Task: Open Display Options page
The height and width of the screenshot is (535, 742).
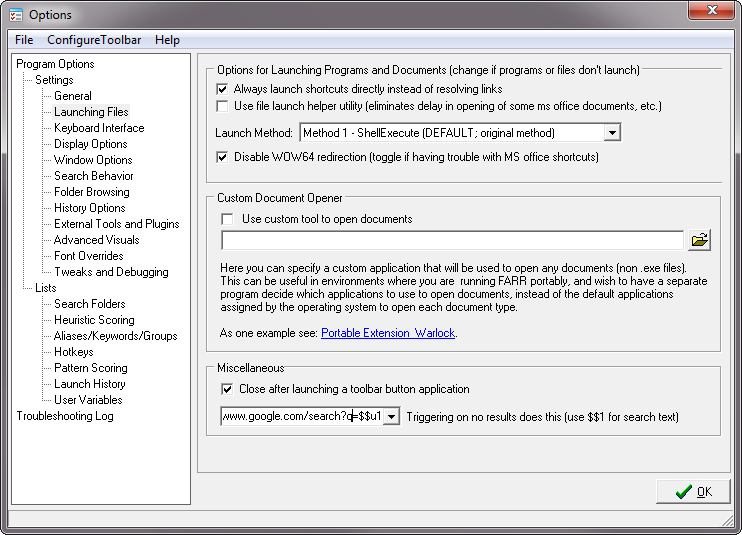Action: coord(90,144)
